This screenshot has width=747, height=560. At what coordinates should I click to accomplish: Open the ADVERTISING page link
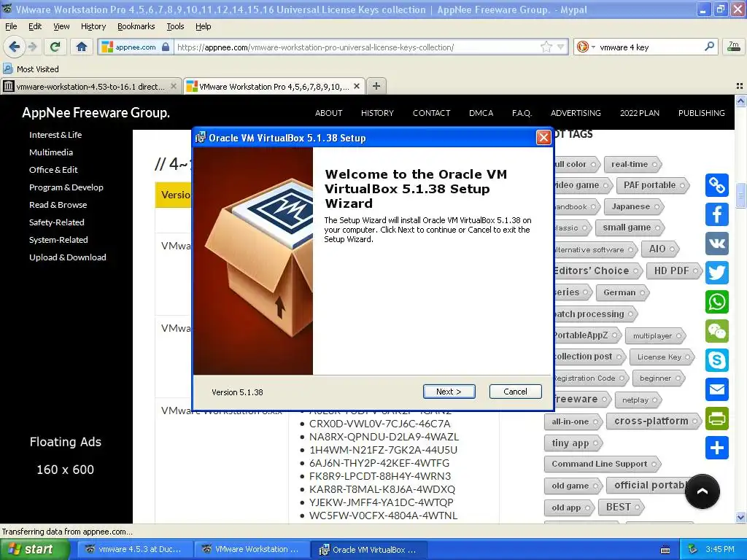click(x=576, y=113)
